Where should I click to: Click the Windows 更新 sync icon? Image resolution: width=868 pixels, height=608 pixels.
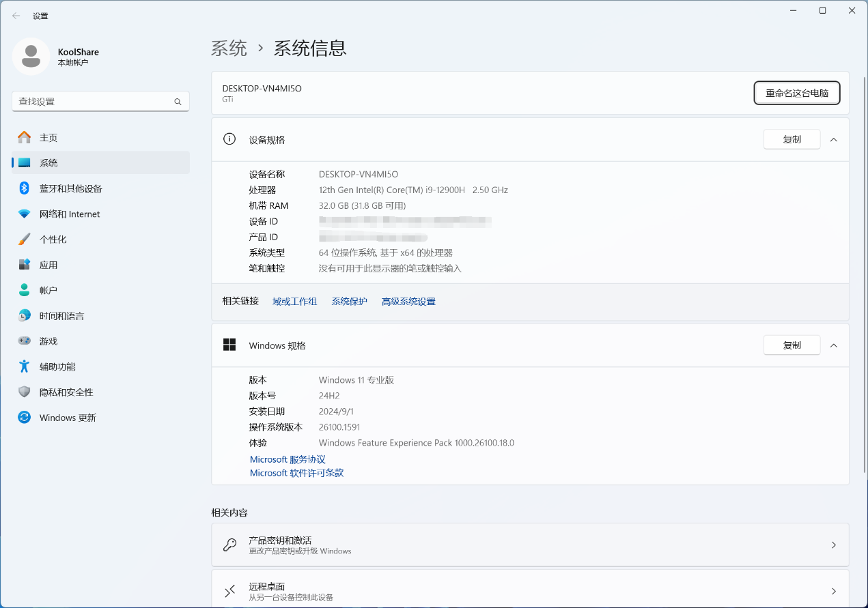click(25, 418)
